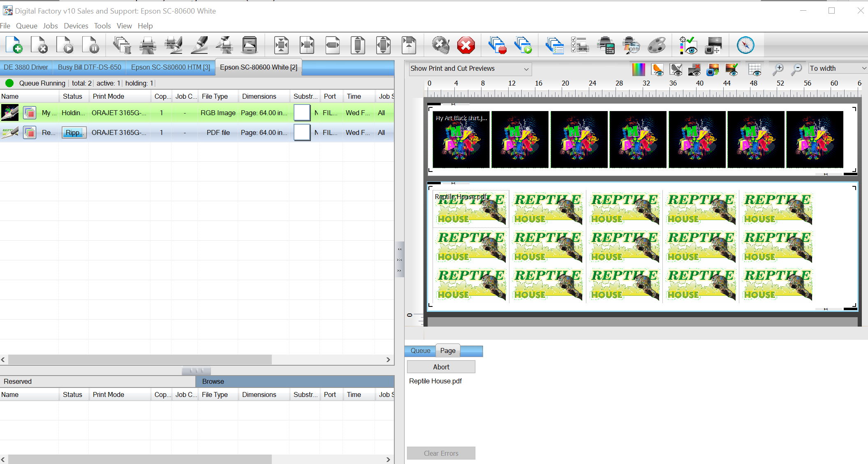
Task: Click the compass icon
Action: [745, 45]
